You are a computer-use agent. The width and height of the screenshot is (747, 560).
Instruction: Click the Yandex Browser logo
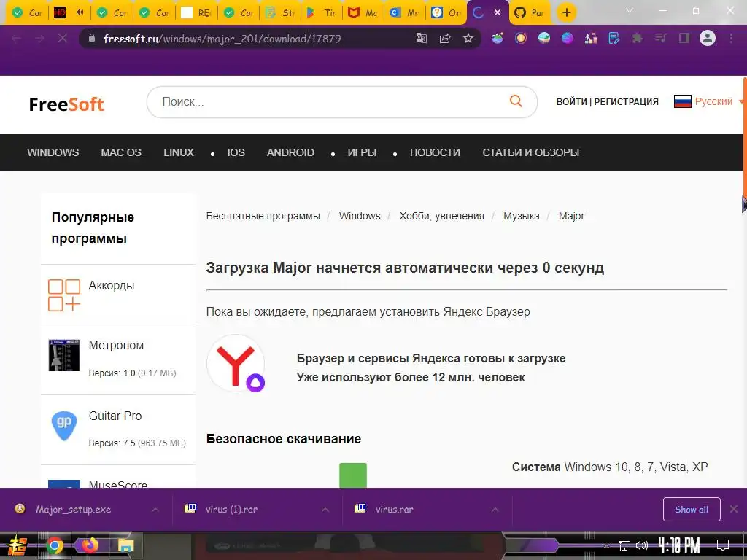pyautogui.click(x=236, y=363)
